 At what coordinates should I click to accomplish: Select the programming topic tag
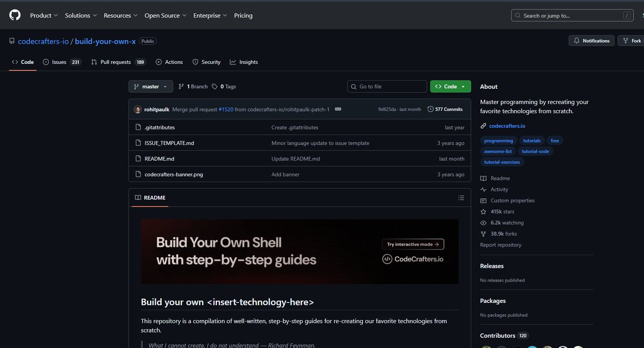click(x=499, y=141)
